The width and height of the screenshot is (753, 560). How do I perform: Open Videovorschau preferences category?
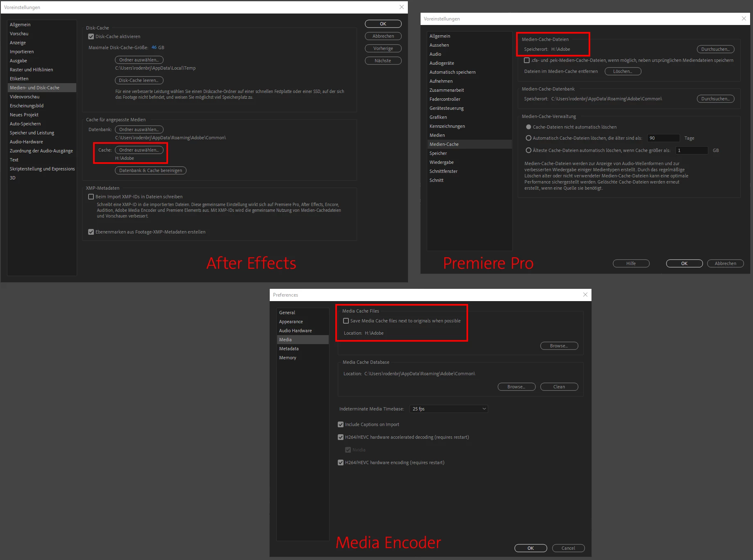[x=42, y=97]
